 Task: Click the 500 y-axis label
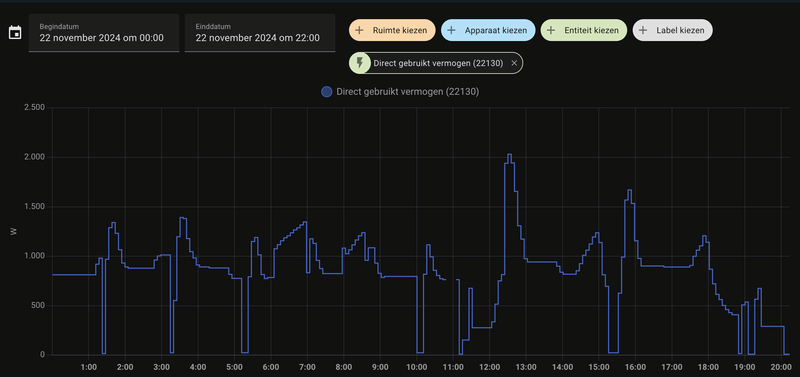[38, 306]
